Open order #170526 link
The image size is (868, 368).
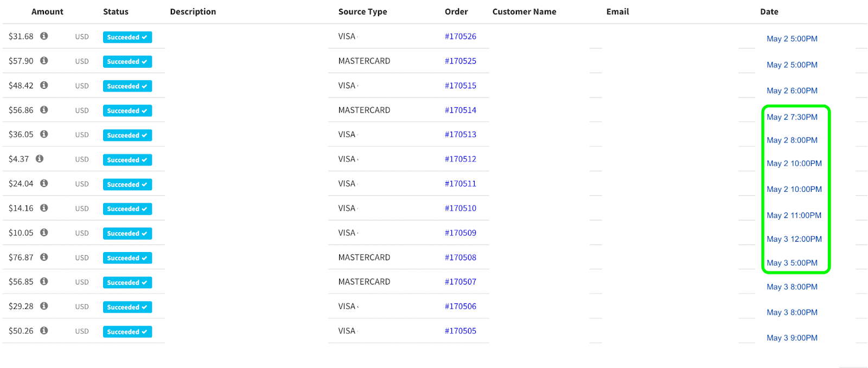(460, 36)
